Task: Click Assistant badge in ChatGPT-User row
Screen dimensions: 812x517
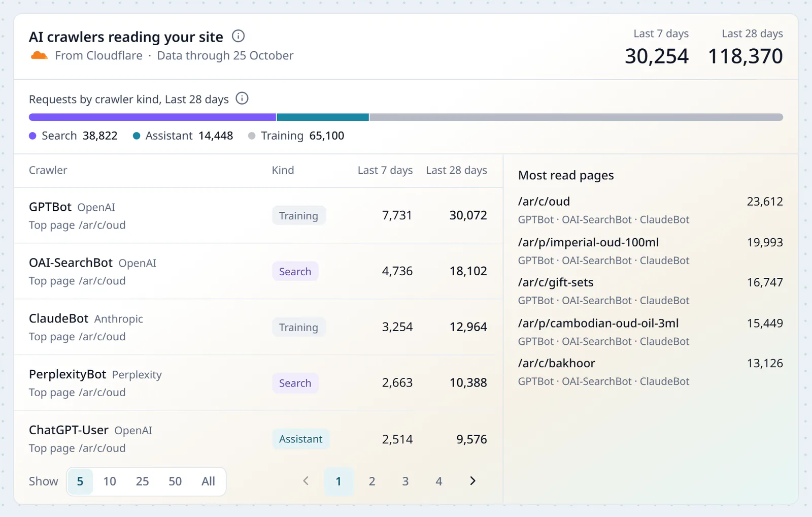Action: 300,439
